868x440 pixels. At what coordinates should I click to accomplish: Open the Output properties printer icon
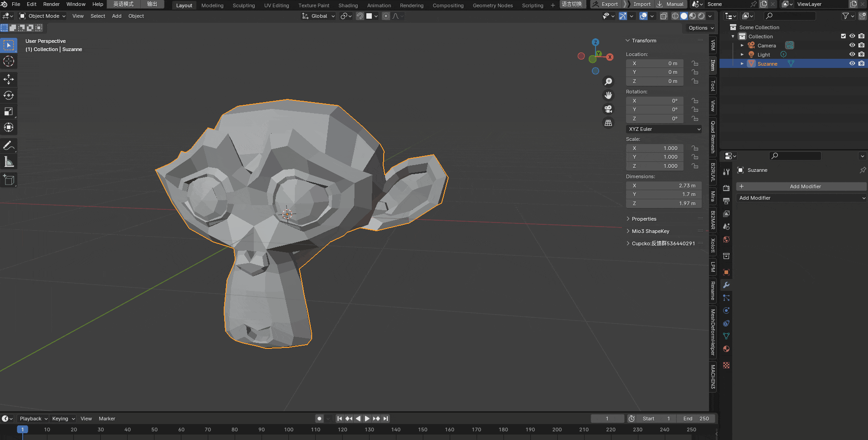[x=726, y=201]
